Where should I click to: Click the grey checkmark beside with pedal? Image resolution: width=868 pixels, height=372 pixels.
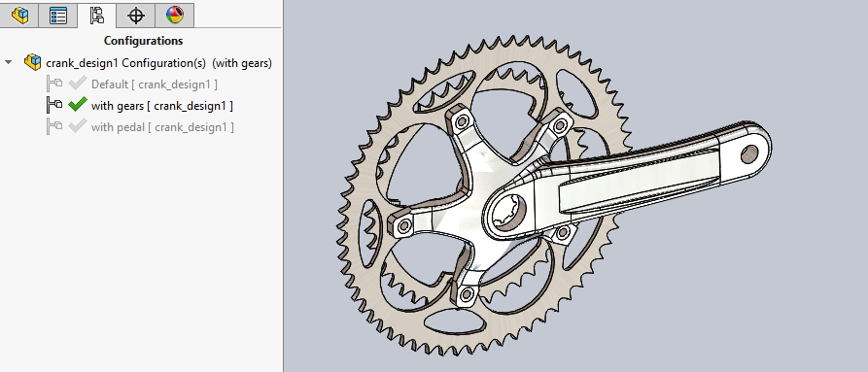click(x=77, y=126)
